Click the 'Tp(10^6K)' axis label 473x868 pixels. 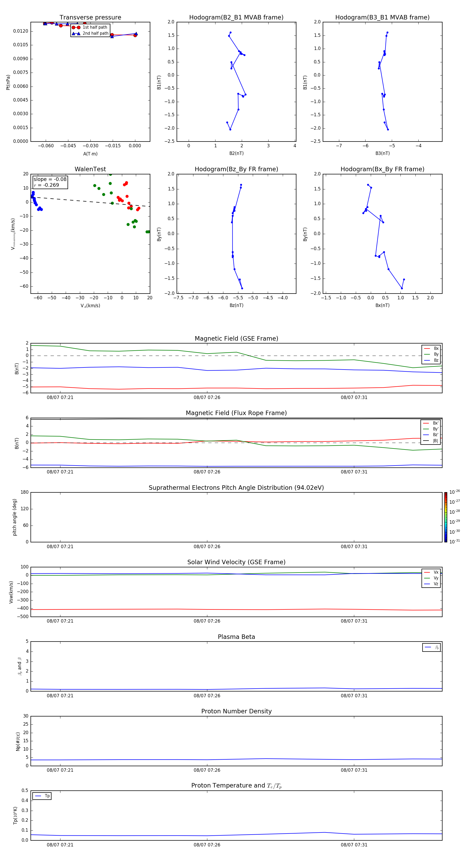tap(15, 815)
